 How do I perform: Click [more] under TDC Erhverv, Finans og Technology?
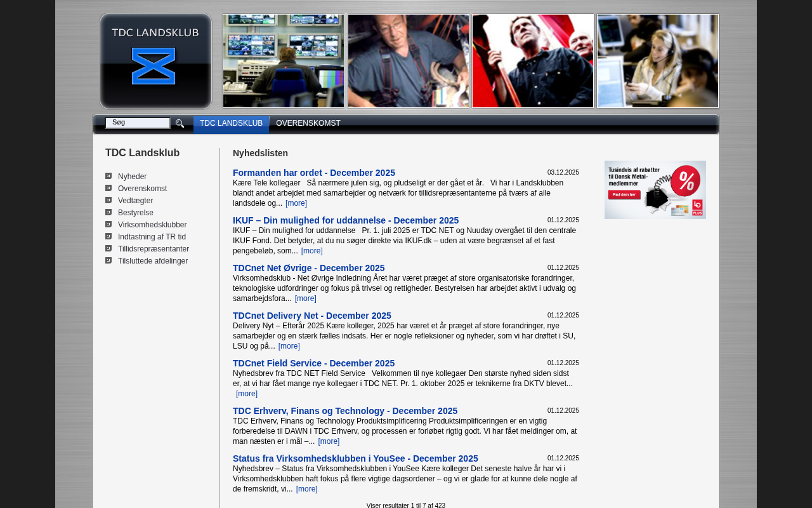tap(329, 441)
